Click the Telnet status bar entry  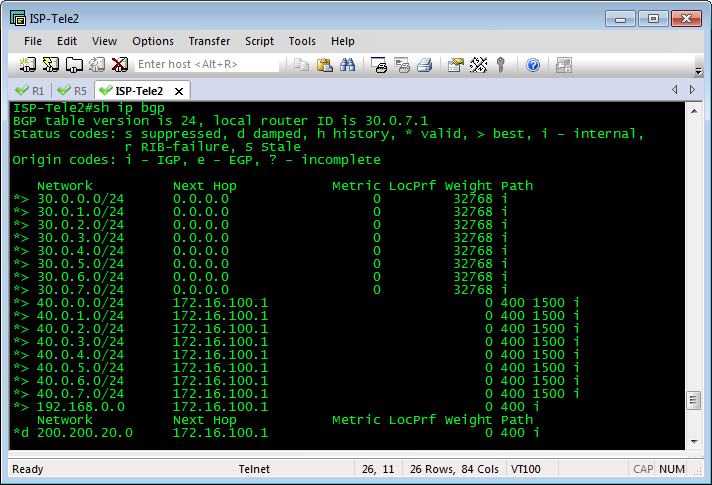coord(254,469)
